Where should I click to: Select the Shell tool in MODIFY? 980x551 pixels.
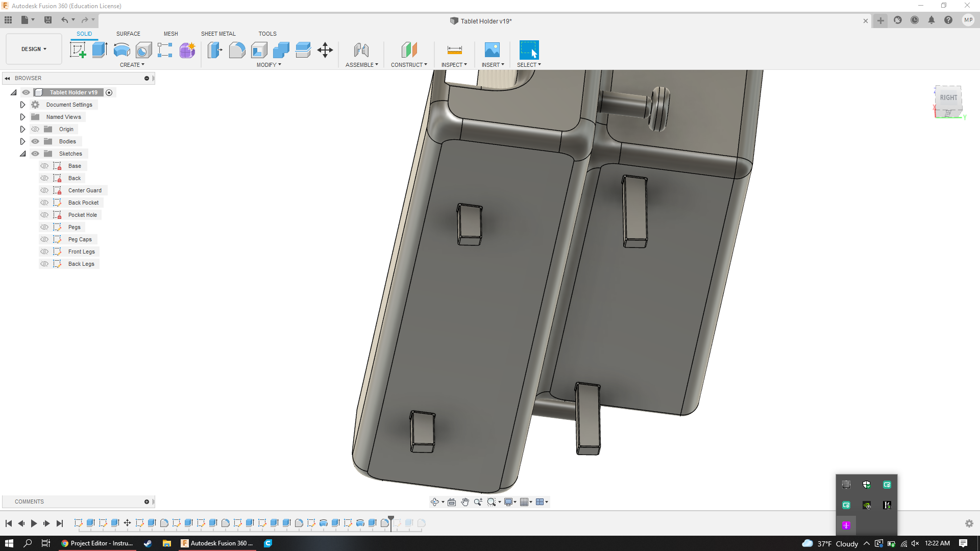(x=259, y=50)
